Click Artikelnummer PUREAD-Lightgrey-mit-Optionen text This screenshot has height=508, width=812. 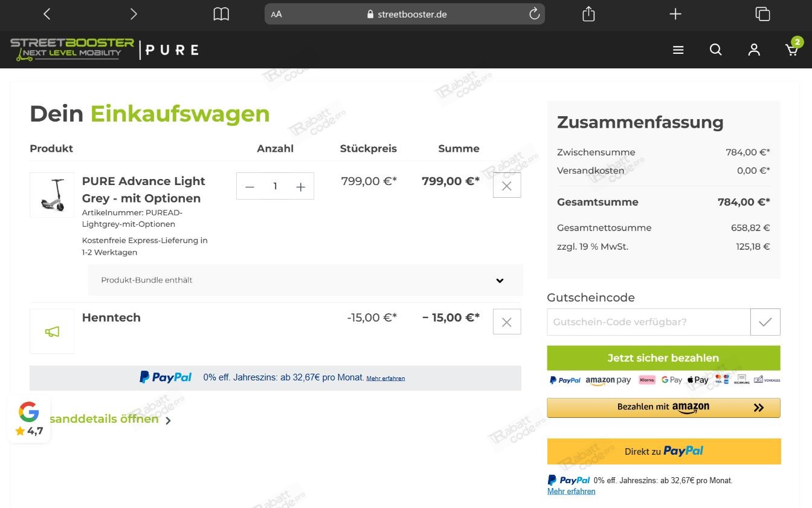pyautogui.click(x=132, y=218)
